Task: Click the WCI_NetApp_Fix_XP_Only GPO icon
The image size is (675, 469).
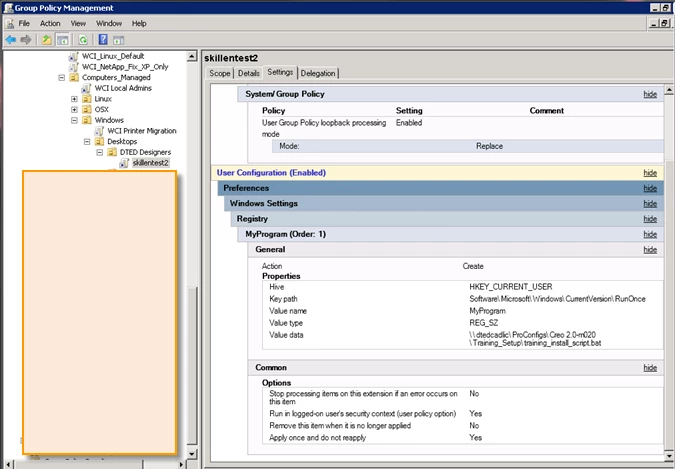Action: pos(74,67)
